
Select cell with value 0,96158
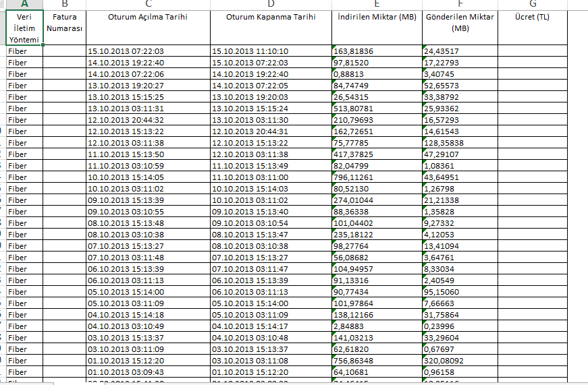coord(460,372)
